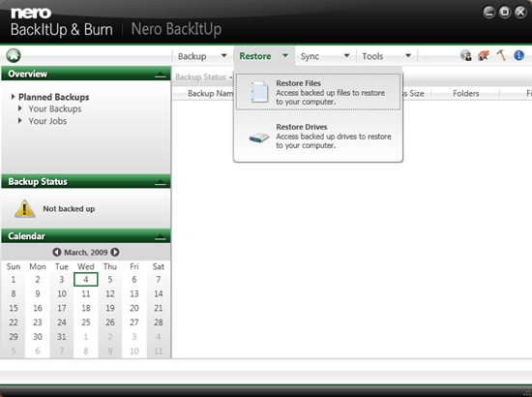Click the yellow warning icon
Viewport: 532px width, 397px height.
(x=25, y=208)
